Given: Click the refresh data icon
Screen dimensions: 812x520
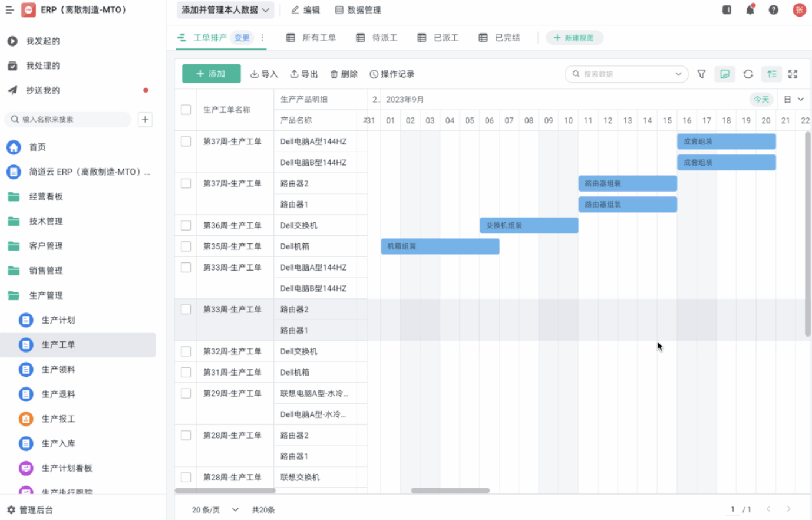Looking at the screenshot, I should [748, 74].
